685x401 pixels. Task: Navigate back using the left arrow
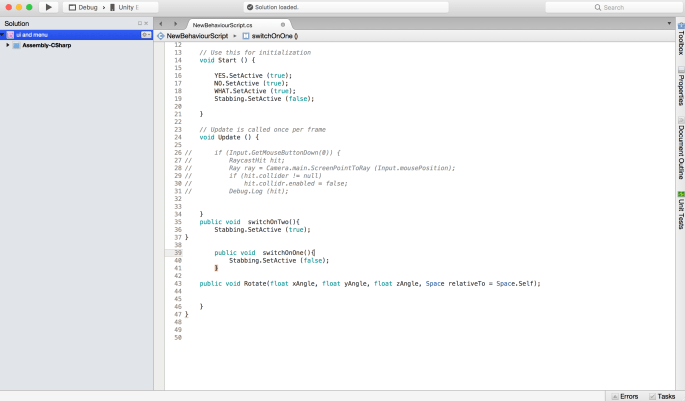[162, 23]
